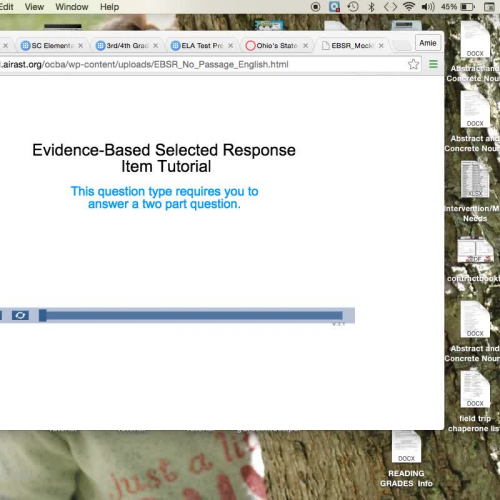This screenshot has width=500, height=500.
Task: Select the second Abstract and Concrete Nouns DOCX file
Action: pos(475,109)
